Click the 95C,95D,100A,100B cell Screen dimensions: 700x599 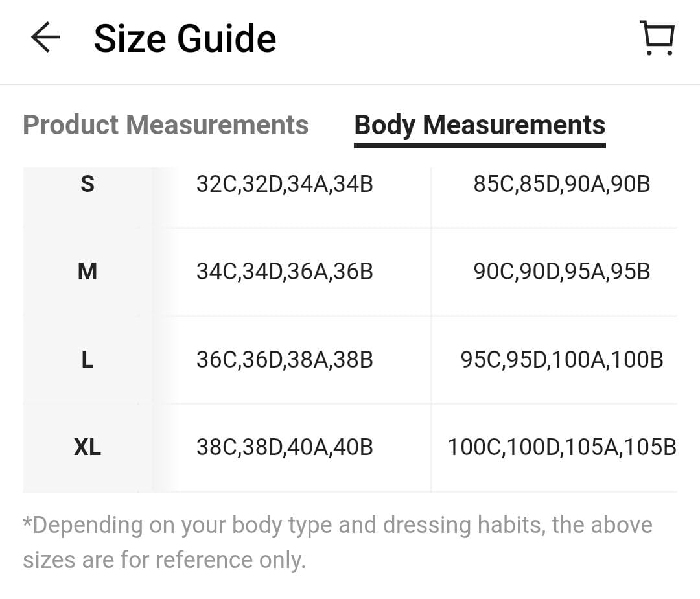pyautogui.click(x=561, y=359)
